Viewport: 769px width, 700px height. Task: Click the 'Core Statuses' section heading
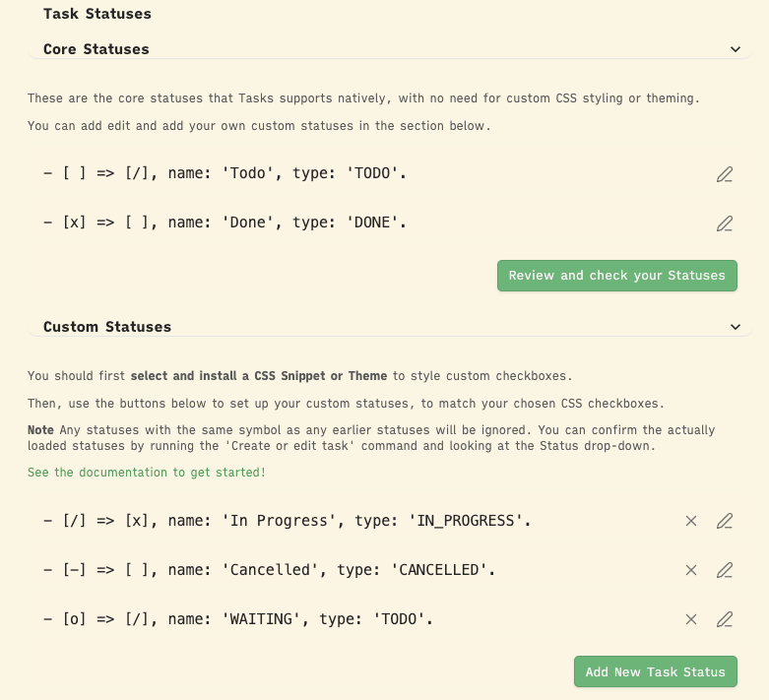96,49
